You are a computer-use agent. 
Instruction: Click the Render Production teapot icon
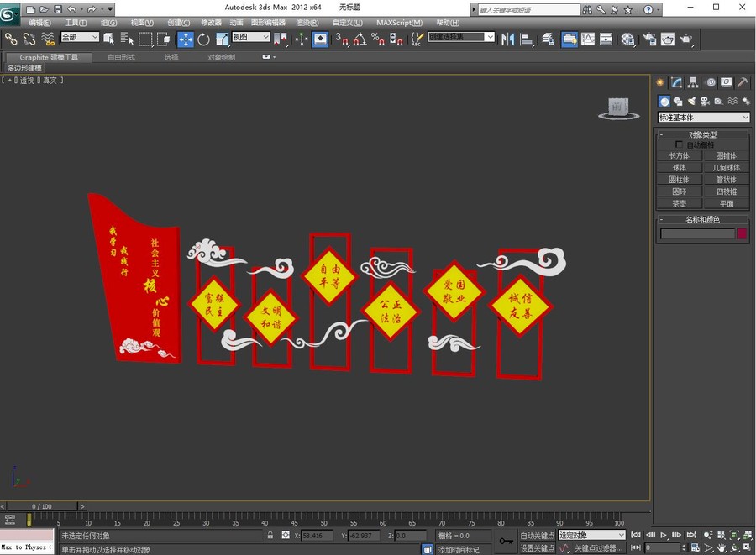tap(685, 39)
